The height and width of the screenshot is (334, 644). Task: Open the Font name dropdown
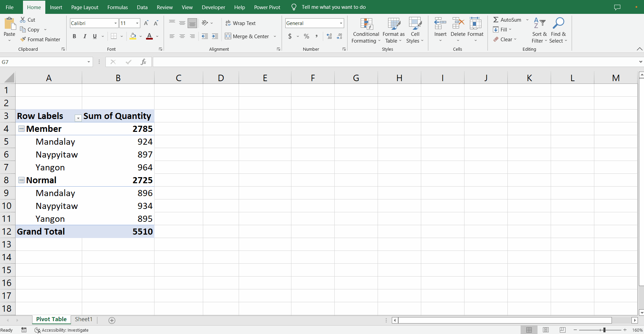click(115, 23)
